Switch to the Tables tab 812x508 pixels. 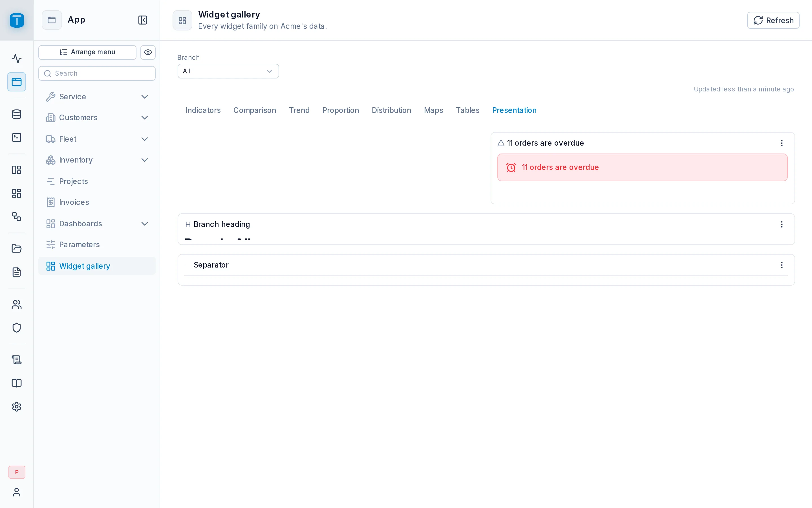click(x=467, y=110)
